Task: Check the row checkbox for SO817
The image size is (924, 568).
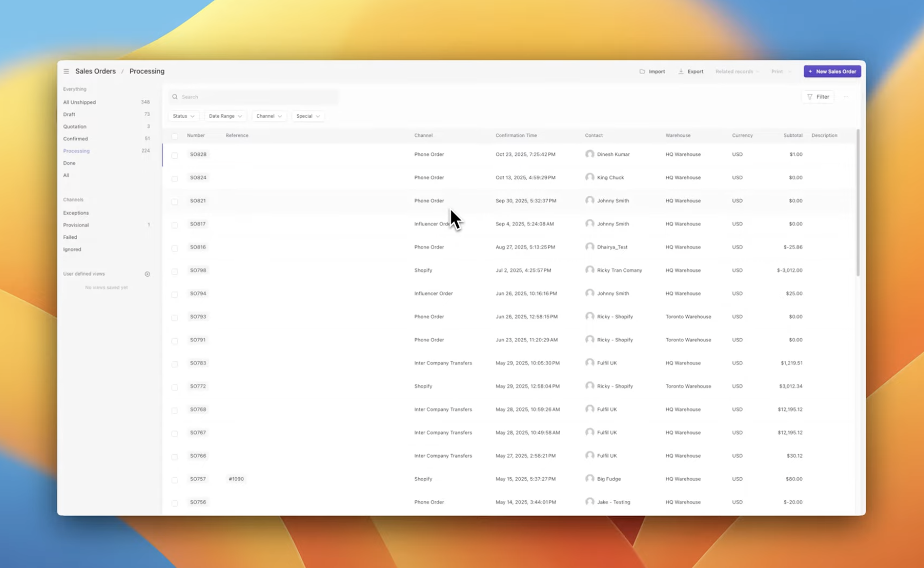Action: (x=175, y=224)
